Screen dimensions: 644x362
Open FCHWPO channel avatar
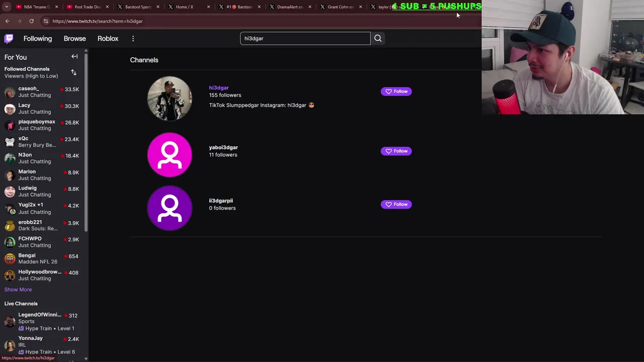pyautogui.click(x=10, y=242)
